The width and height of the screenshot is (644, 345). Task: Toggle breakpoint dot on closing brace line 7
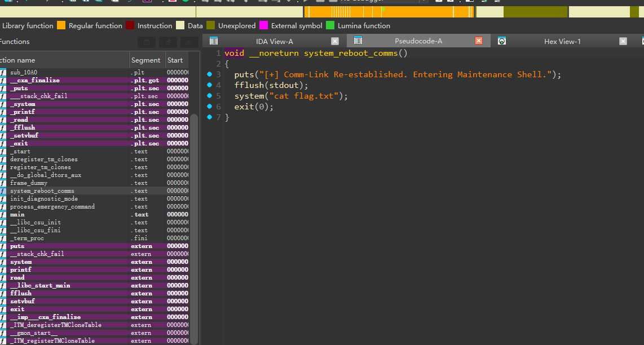(x=209, y=117)
